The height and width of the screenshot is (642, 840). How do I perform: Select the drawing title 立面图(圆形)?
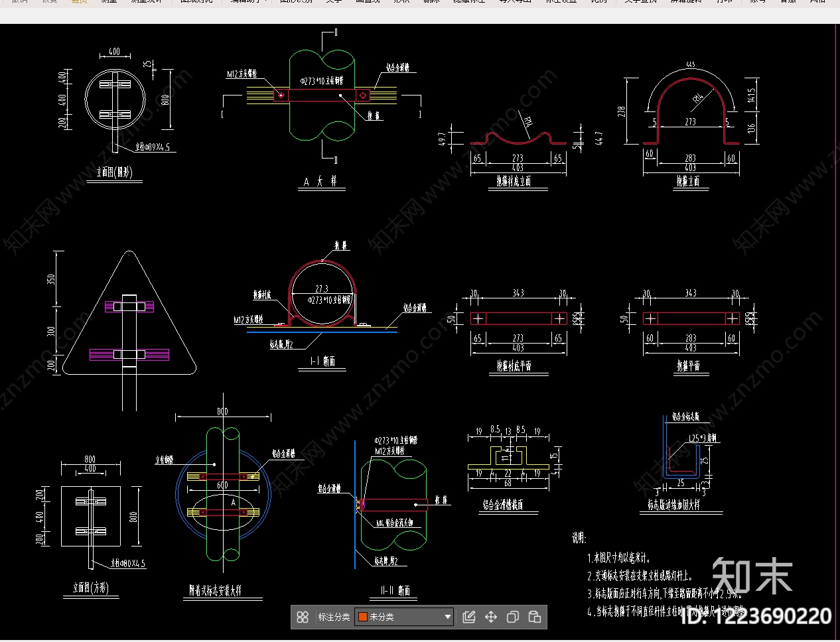tap(114, 172)
